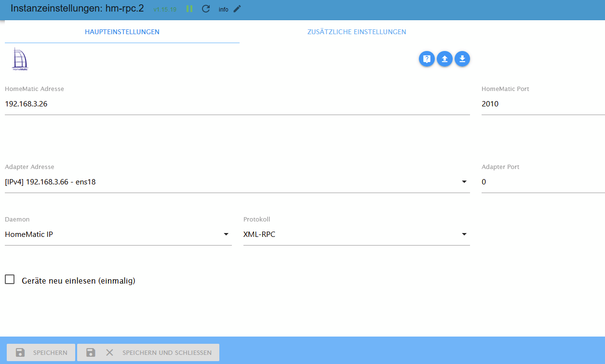
Task: Click the version v1.15.19 label
Action: pyautogui.click(x=165, y=9)
